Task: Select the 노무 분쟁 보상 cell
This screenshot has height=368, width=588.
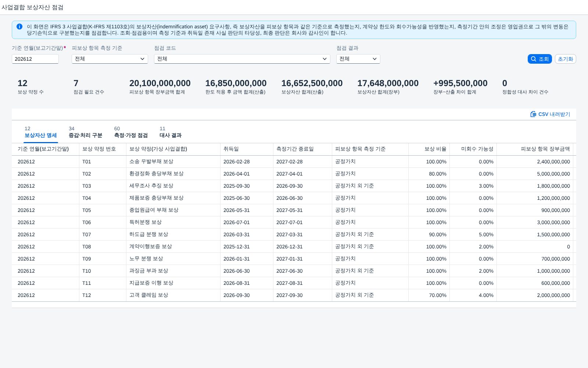Action: click(x=173, y=259)
